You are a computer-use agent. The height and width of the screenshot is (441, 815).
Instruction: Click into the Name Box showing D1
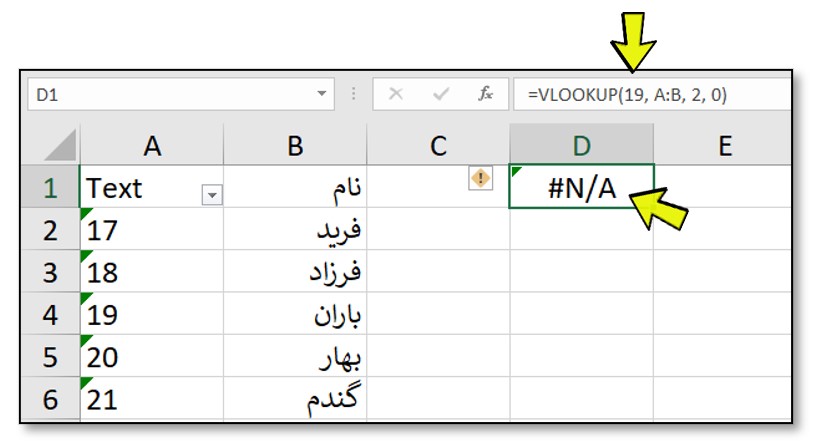coord(180,94)
